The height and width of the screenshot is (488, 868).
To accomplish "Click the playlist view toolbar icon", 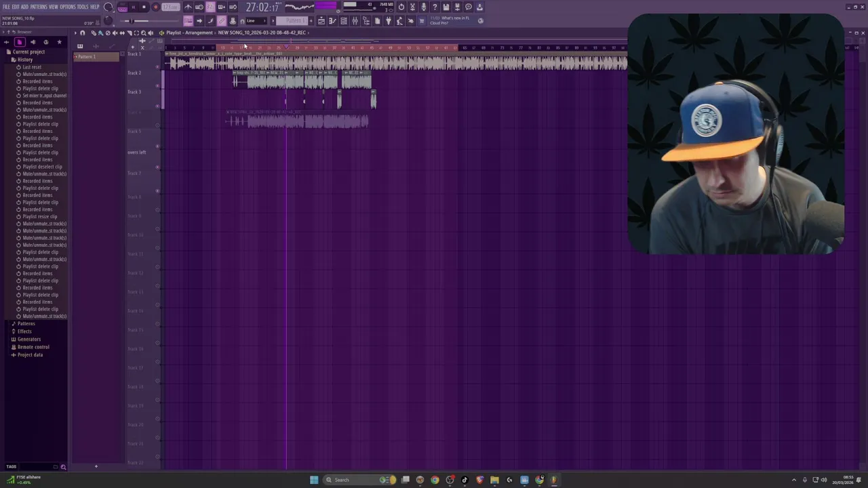I will click(x=321, y=21).
